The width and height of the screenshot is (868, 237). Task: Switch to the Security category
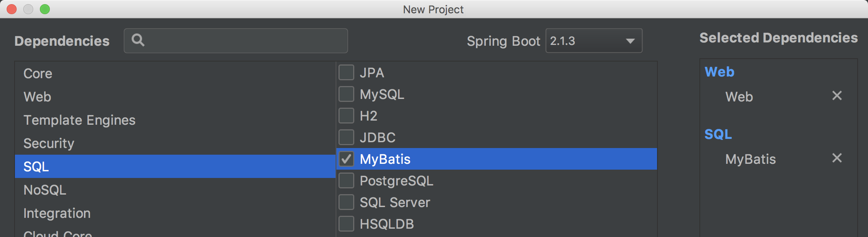tap(49, 143)
